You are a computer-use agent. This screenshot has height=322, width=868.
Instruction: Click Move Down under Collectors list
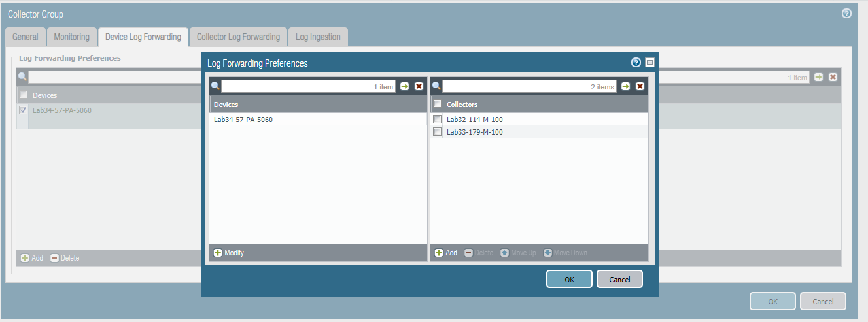click(x=565, y=253)
